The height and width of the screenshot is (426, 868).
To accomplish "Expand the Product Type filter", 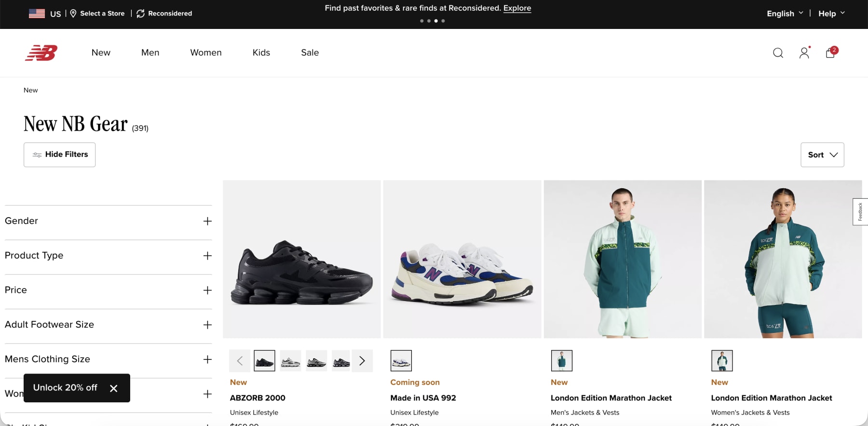I will (x=207, y=256).
